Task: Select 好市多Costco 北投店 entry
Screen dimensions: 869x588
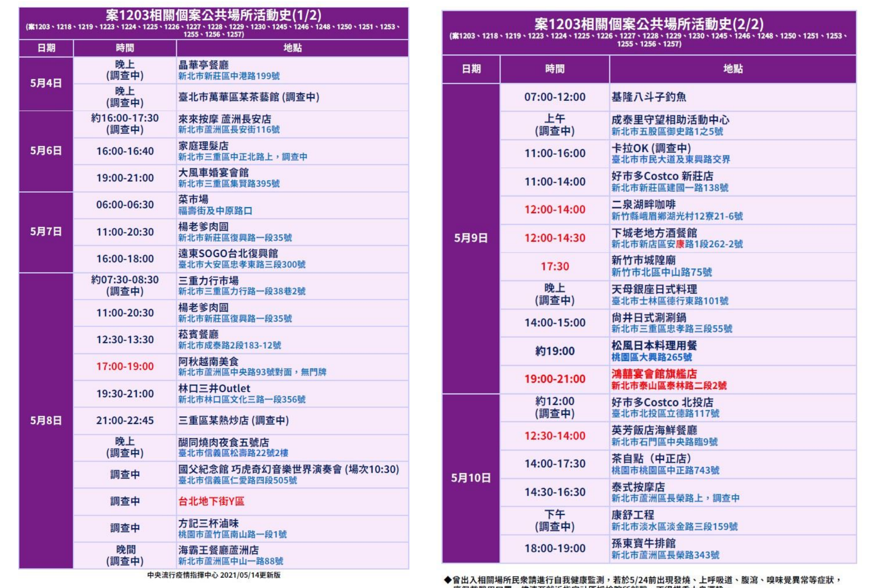Action: click(662, 402)
